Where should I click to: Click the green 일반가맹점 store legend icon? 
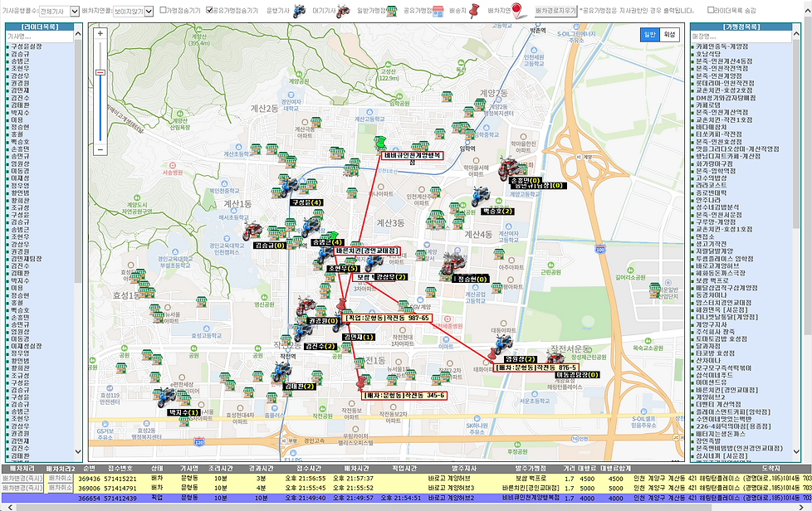point(392,11)
